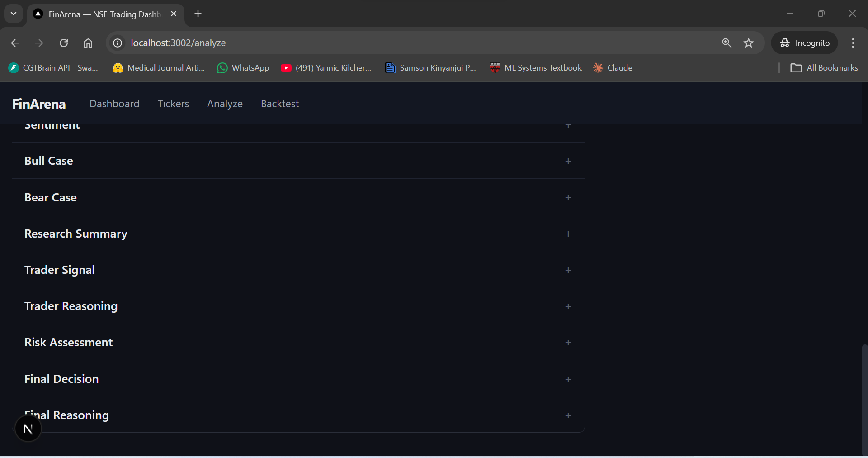
Task: Bookmark this page with the star icon
Action: click(749, 43)
